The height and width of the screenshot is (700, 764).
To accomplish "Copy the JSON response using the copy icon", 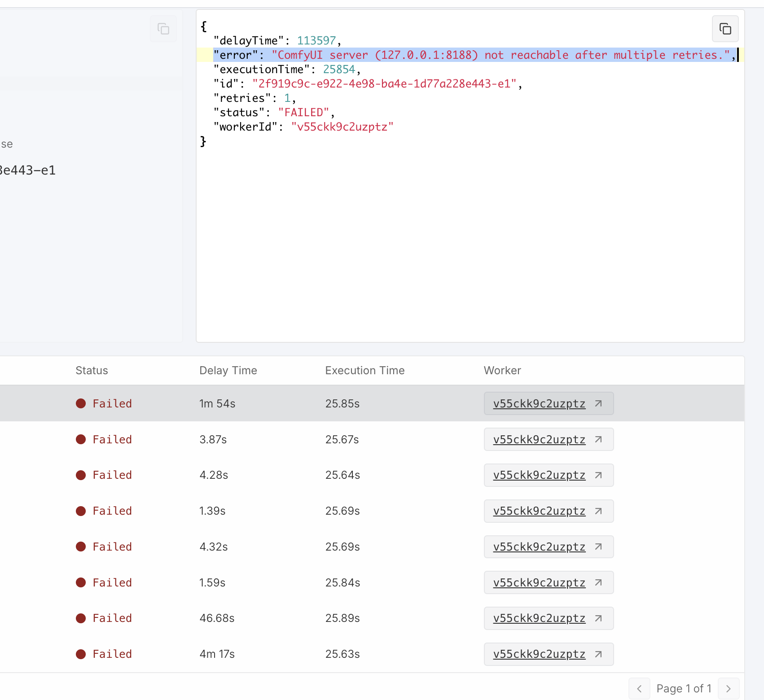I will pyautogui.click(x=725, y=29).
